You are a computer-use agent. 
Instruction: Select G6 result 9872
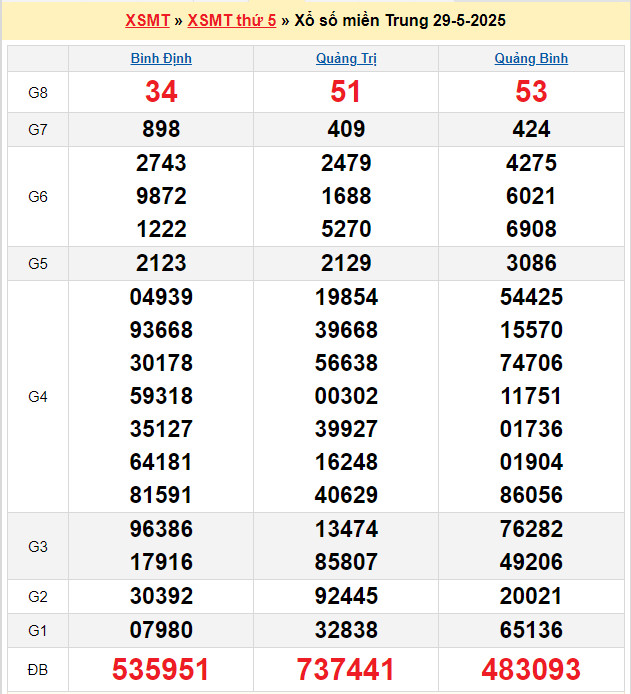(x=161, y=196)
